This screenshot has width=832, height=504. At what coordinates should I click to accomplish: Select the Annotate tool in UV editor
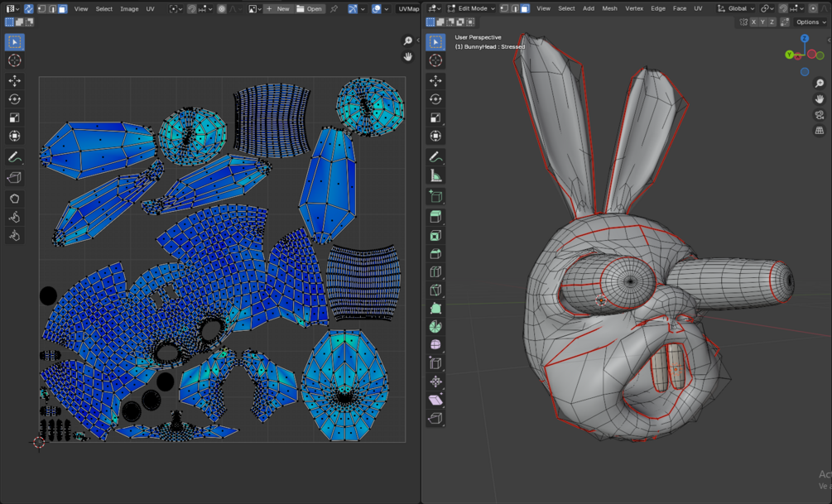pos(14,157)
